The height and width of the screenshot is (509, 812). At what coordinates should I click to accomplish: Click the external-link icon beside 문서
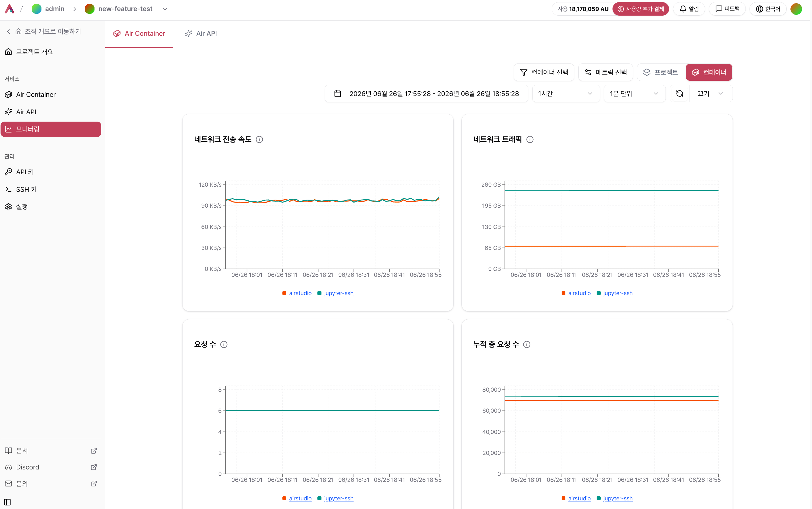tap(94, 451)
